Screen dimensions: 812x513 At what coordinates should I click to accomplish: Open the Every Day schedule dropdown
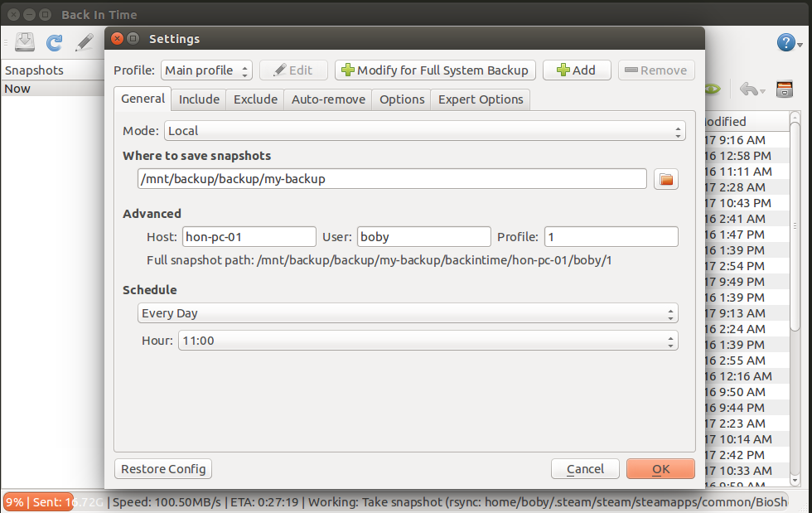click(408, 313)
